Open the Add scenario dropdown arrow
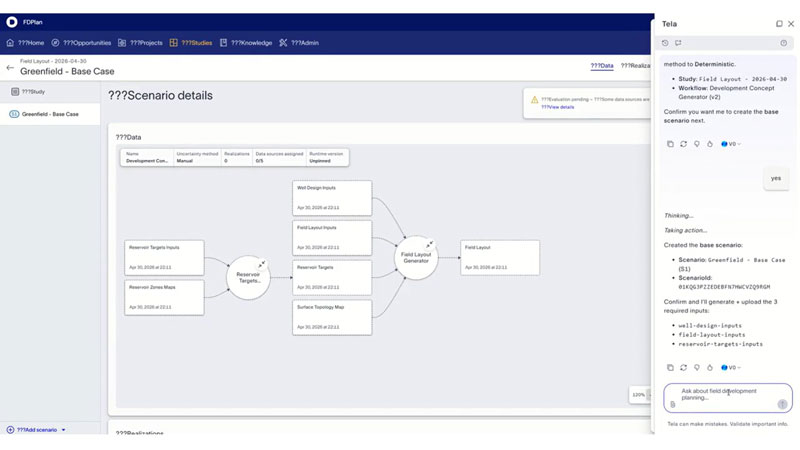 point(64,430)
